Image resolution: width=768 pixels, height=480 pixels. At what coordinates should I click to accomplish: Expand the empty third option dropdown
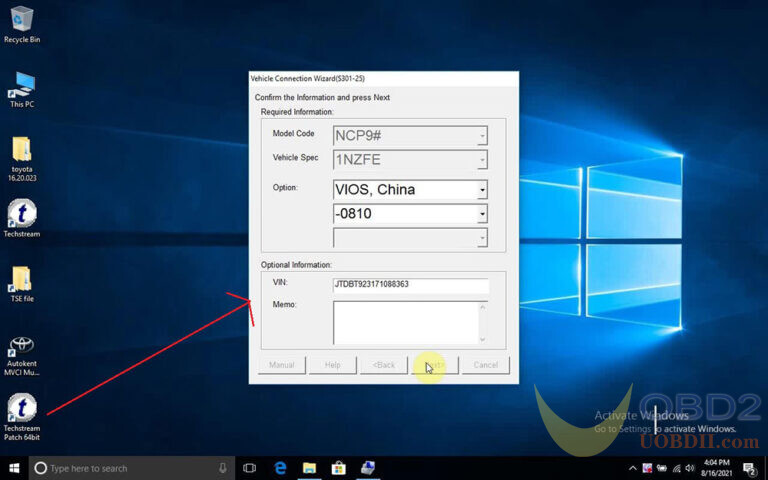click(x=482, y=238)
